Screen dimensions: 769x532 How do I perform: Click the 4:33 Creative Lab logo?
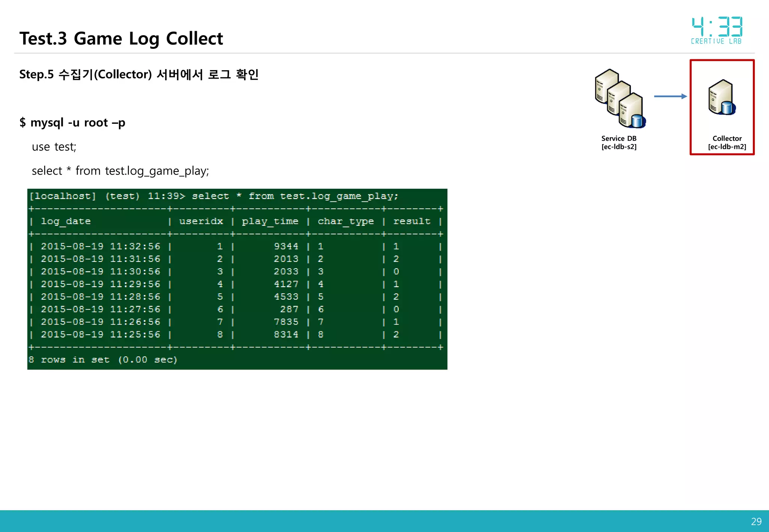coord(716,31)
